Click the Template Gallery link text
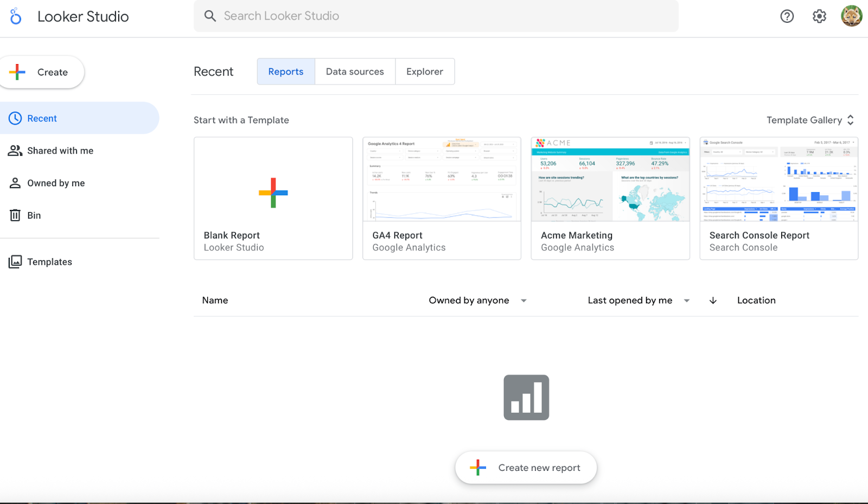 (x=804, y=120)
